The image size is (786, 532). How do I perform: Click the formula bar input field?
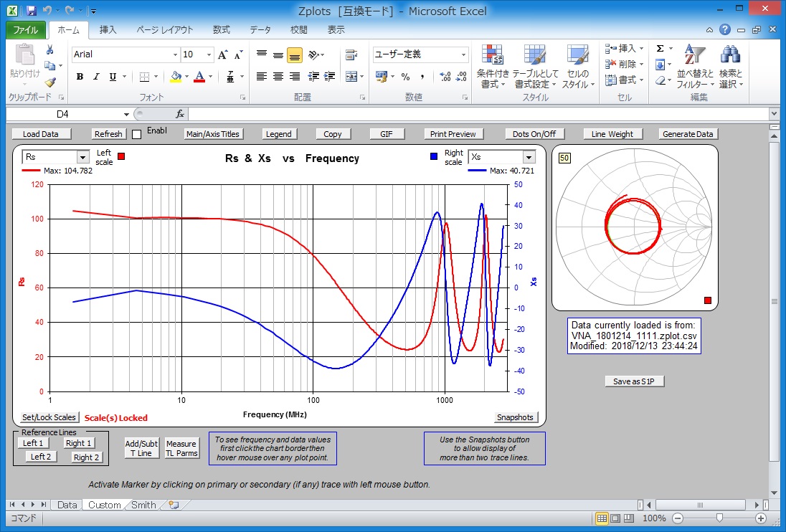(479, 114)
